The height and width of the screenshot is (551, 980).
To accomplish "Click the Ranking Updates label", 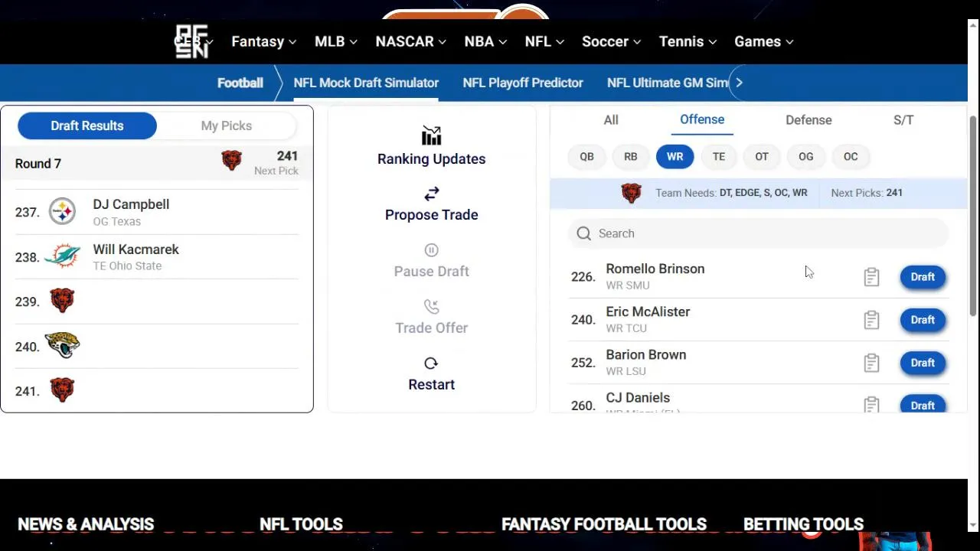I will [431, 159].
